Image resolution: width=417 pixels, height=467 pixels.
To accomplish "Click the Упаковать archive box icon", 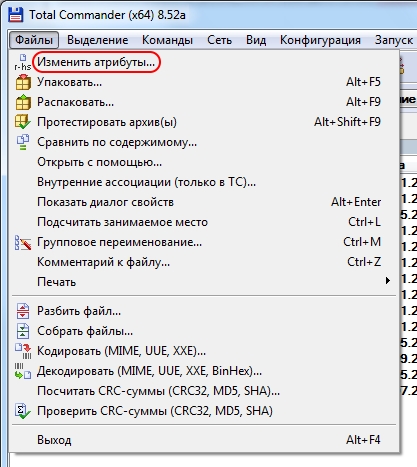I will 23,82.
